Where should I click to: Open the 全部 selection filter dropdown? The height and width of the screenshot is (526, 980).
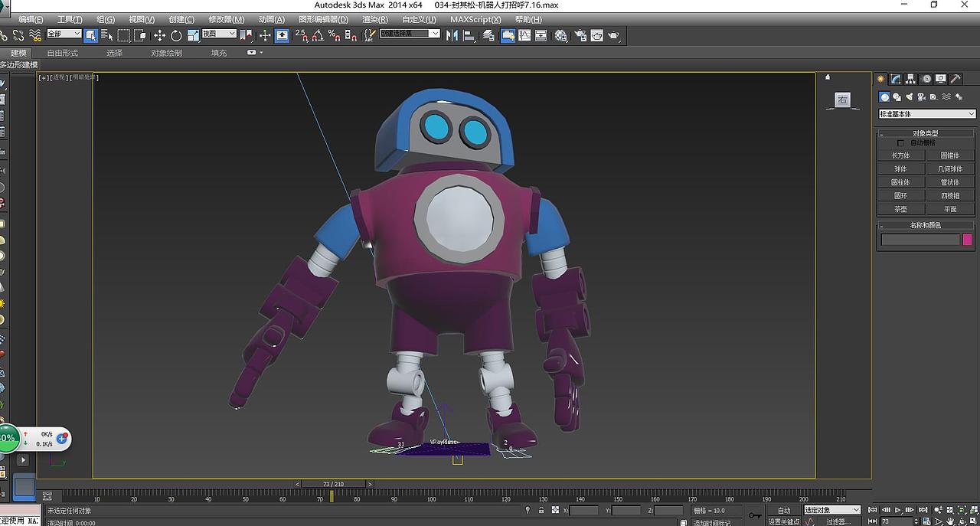pyautogui.click(x=64, y=34)
